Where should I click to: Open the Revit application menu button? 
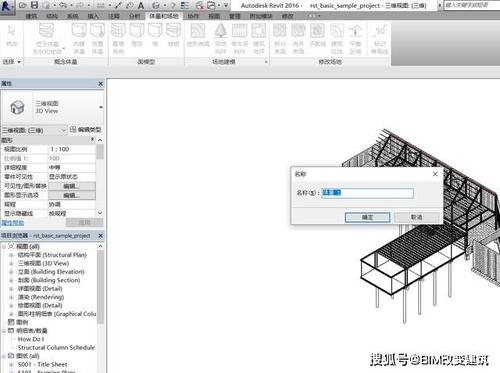coord(7,6)
